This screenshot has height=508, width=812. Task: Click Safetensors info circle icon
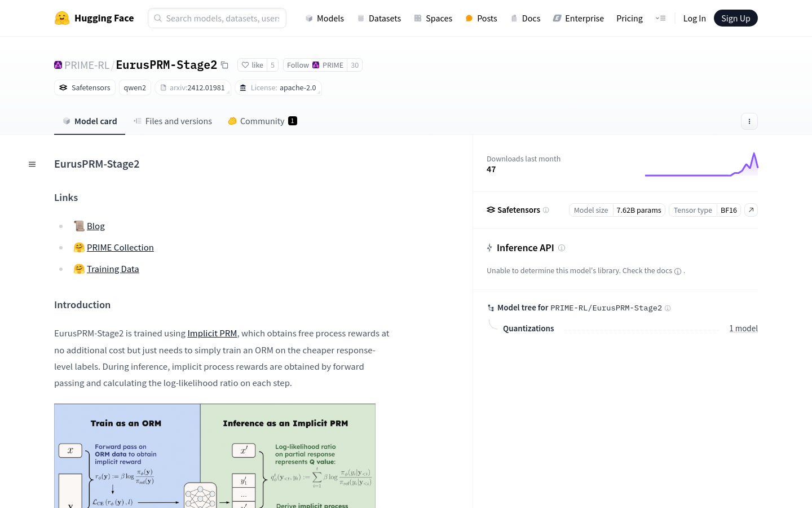tap(546, 210)
